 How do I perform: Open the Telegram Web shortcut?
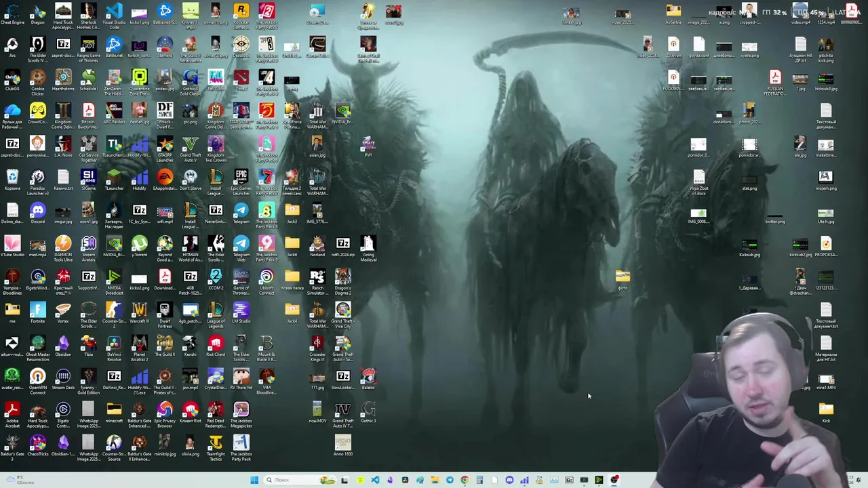point(241,248)
